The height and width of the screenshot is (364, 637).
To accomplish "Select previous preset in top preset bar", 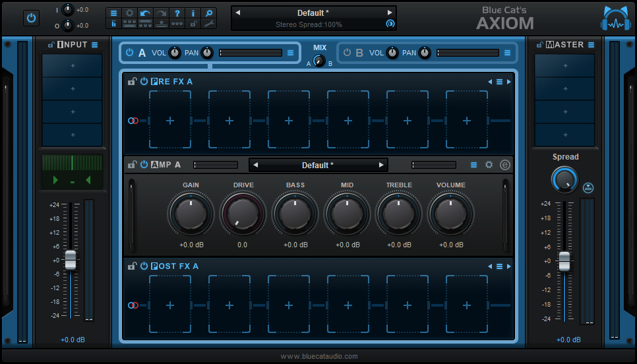I will coord(237,13).
